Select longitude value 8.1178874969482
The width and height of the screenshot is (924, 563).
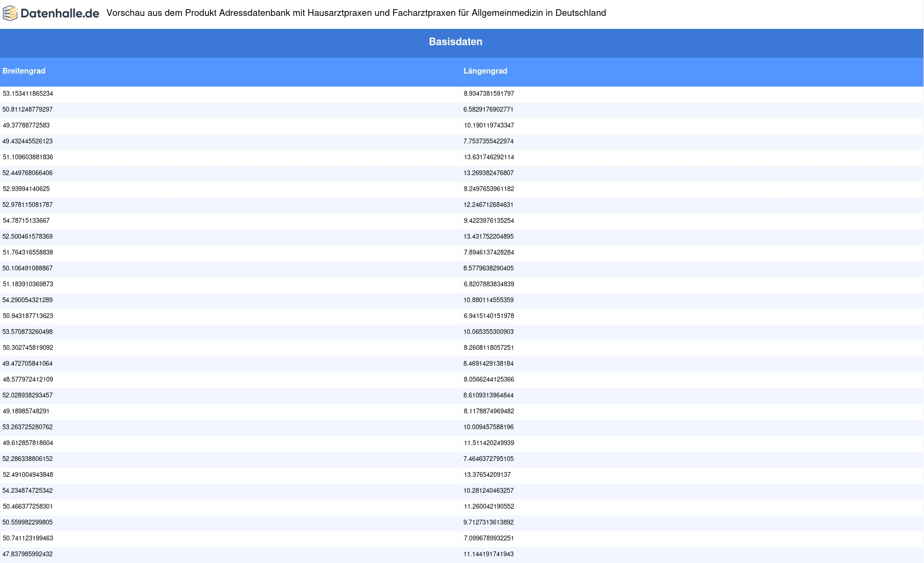(x=489, y=411)
